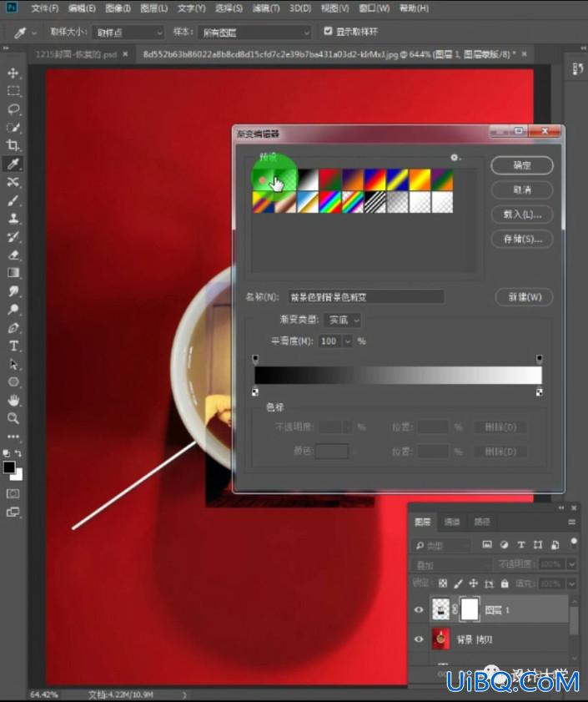
Task: Swap foreground and background colors
Action: 18,453
